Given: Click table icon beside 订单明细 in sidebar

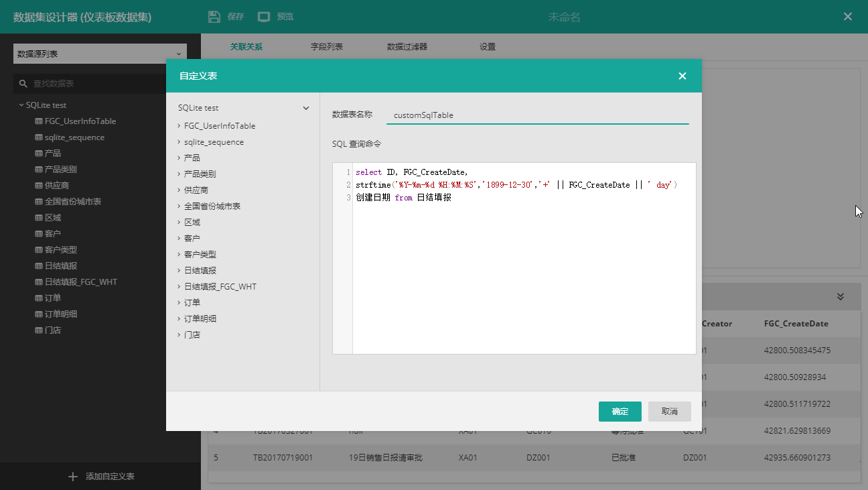Looking at the screenshot, I should pyautogui.click(x=39, y=314).
